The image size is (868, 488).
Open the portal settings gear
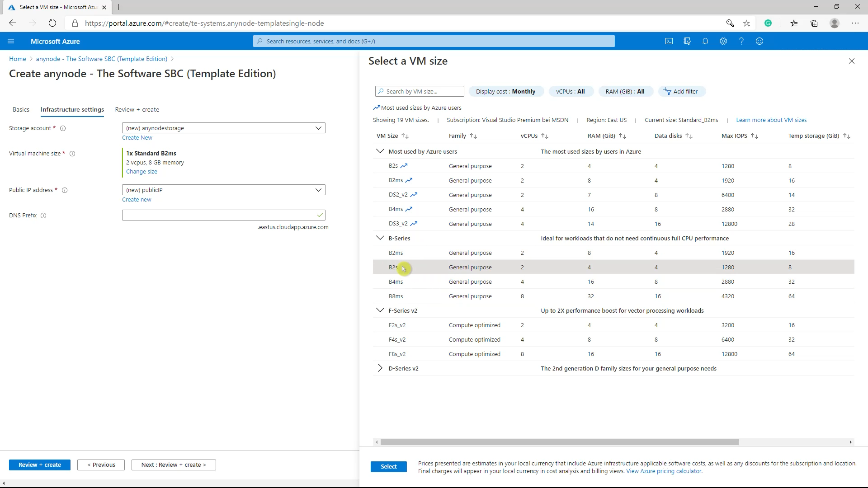723,41
